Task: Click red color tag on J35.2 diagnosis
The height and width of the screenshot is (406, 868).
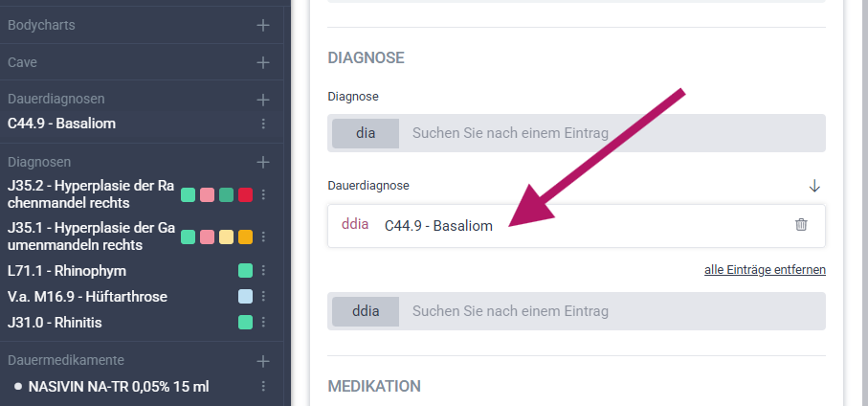Action: pyautogui.click(x=245, y=194)
